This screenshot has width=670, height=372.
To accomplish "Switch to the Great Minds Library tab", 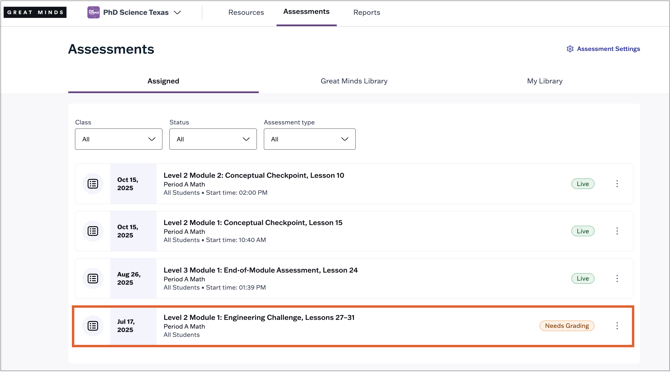I will point(354,81).
